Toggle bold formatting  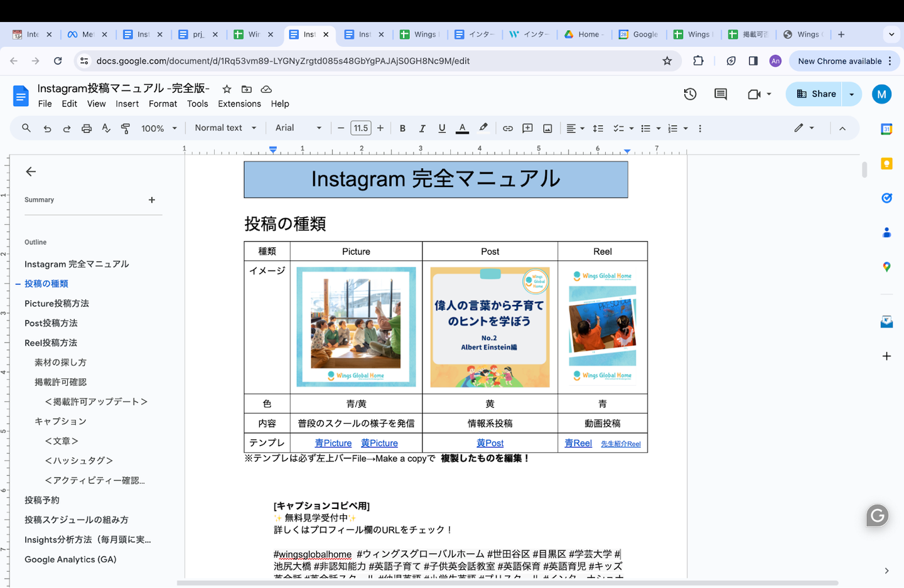pos(402,128)
